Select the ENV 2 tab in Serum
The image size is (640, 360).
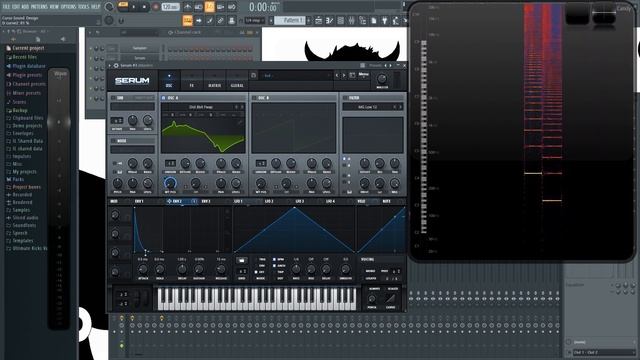click(177, 201)
